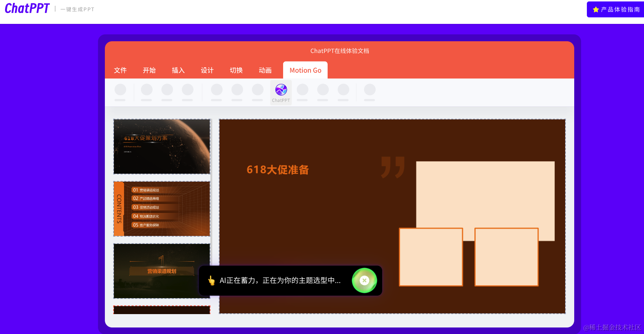Select the 切换 tab
This screenshot has width=644, height=334.
coord(236,70)
